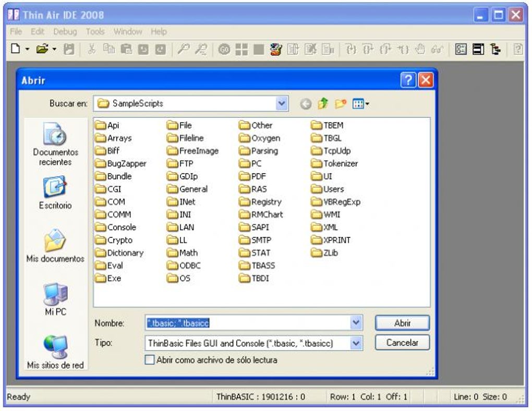Screen dimensions: 532x411
Task: Enable 'Abrir como archivo de sólo lectura'
Action: pyautogui.click(x=150, y=360)
